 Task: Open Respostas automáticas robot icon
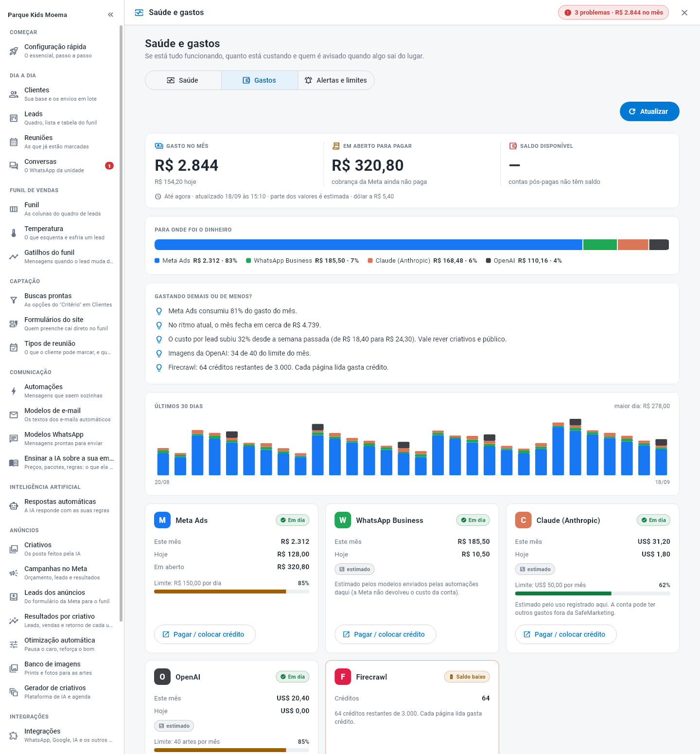[x=14, y=506]
